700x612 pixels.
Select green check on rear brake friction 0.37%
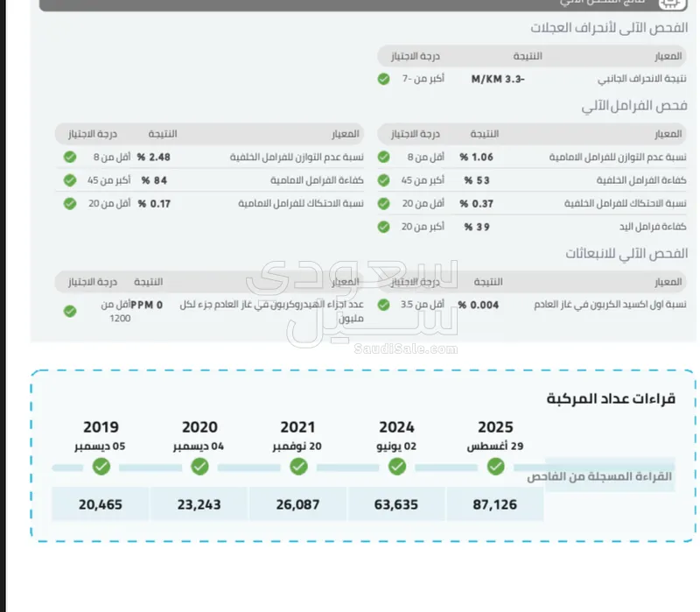(383, 204)
